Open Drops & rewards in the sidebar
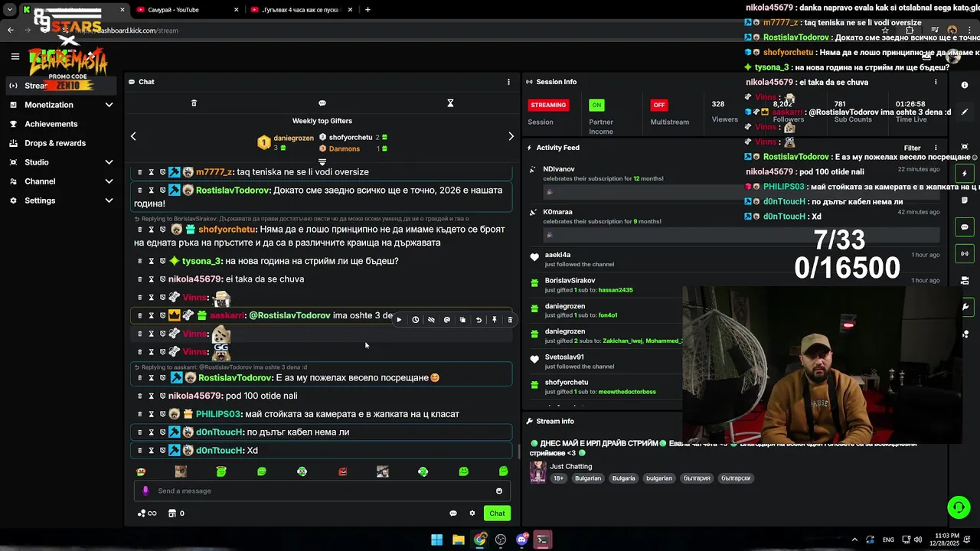980x551 pixels. [55, 143]
